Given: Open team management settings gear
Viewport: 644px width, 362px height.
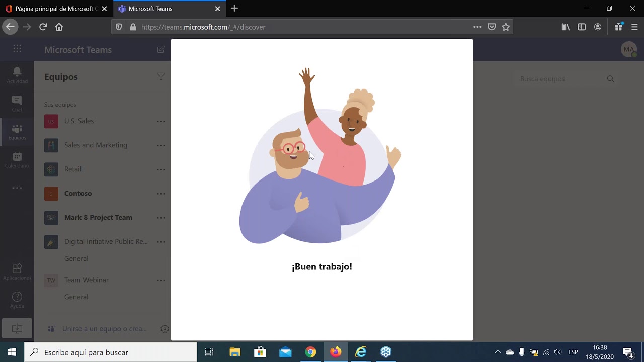Looking at the screenshot, I should point(165,329).
